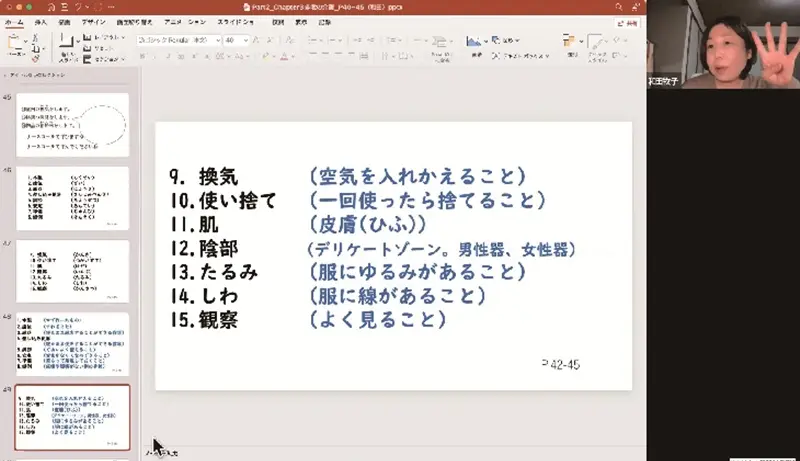Open the 表示 view tab
Image resolution: width=800 pixels, height=461 pixels.
(x=302, y=22)
